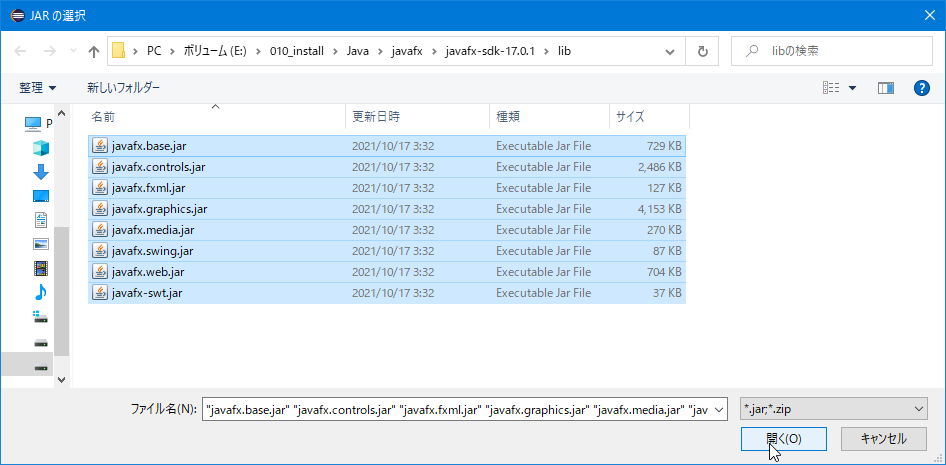Open Pictures folder in sidebar
The height and width of the screenshot is (465, 946).
tap(40, 244)
